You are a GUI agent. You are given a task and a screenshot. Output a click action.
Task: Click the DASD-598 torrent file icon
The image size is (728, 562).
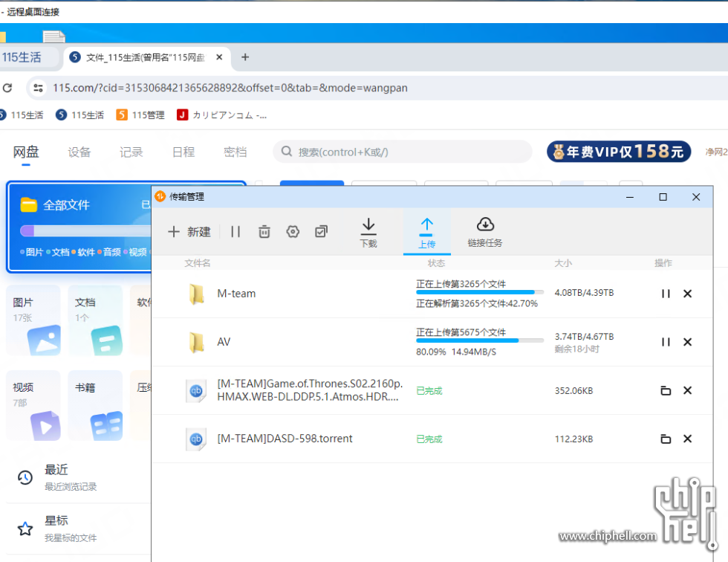(196, 439)
